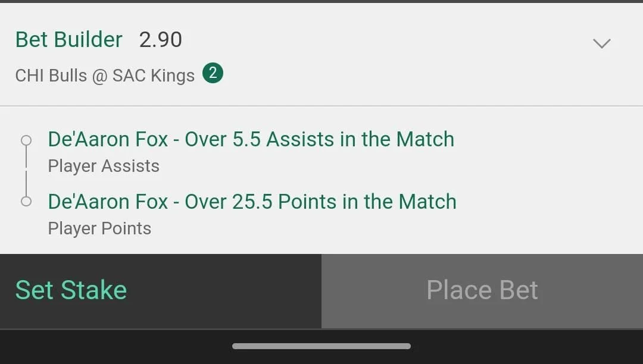
Task: Tap the word Stake in Set Stake
Action: (94, 290)
